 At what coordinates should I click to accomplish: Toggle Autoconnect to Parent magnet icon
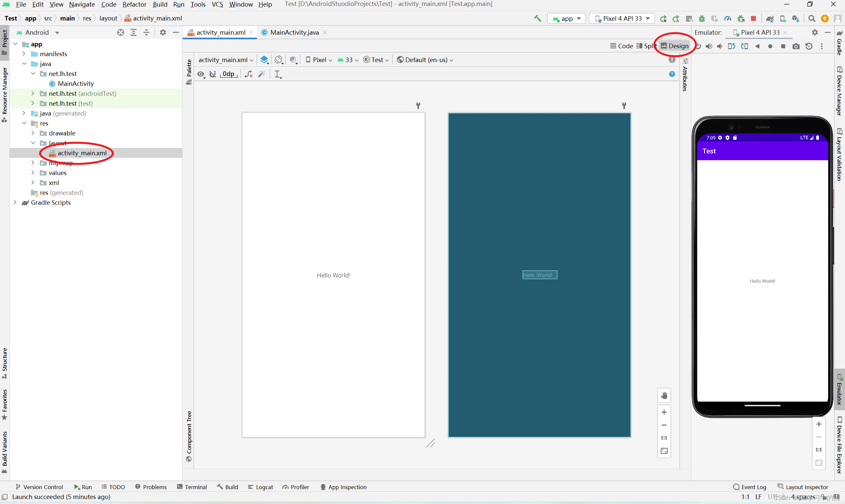213,74
